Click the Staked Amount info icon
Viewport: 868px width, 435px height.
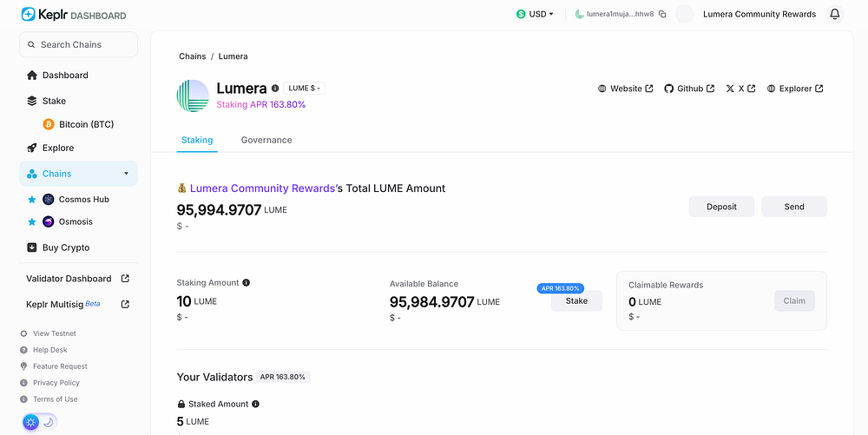pyautogui.click(x=255, y=404)
